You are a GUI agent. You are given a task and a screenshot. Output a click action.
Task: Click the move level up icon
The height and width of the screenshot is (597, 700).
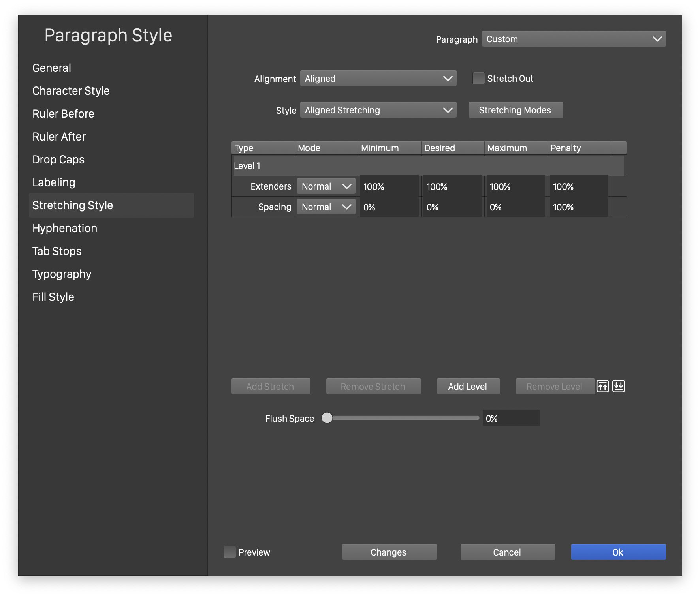click(x=602, y=386)
